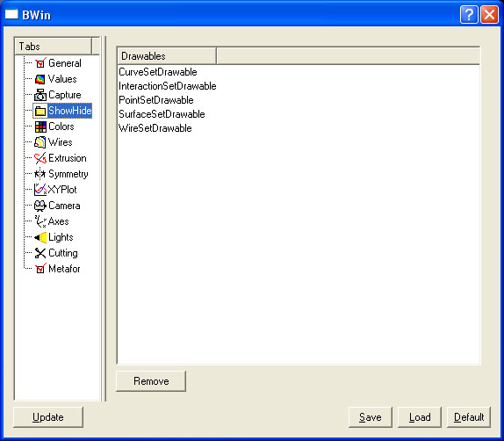Image resolution: width=504 pixels, height=441 pixels.
Task: Switch to the Colors label in the tree
Action: 61,127
